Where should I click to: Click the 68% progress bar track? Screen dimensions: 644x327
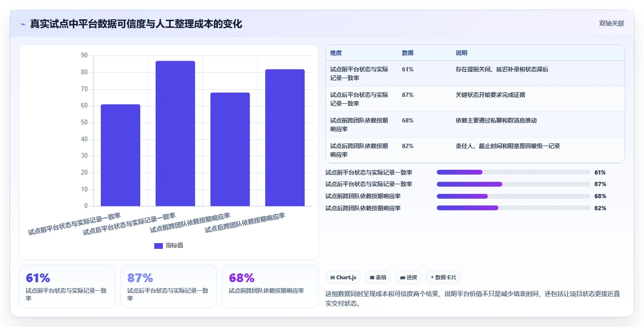click(x=513, y=196)
